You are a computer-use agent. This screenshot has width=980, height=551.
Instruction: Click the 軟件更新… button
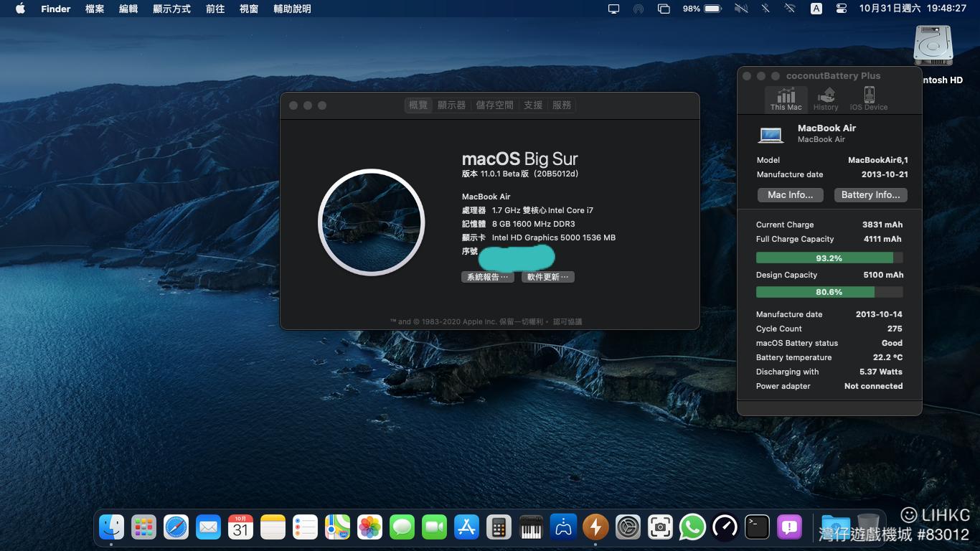548,277
